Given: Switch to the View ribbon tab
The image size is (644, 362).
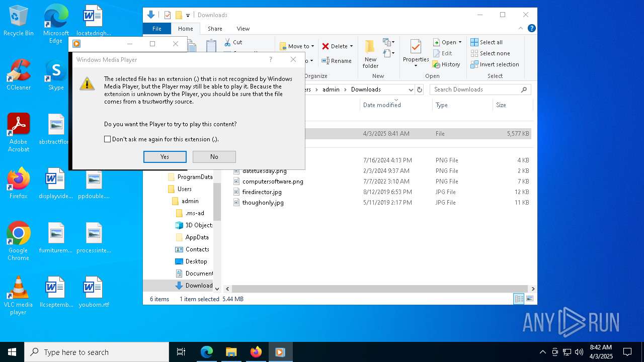Looking at the screenshot, I should (x=243, y=29).
